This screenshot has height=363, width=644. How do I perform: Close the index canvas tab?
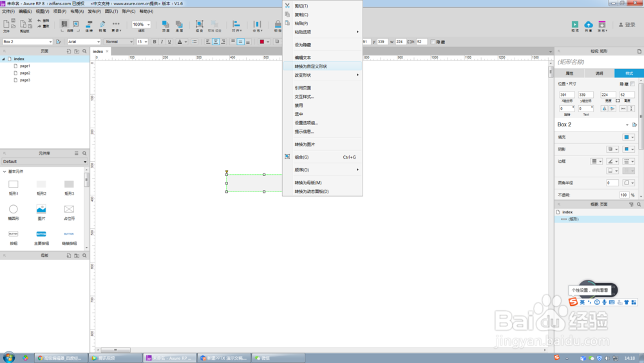point(107,52)
